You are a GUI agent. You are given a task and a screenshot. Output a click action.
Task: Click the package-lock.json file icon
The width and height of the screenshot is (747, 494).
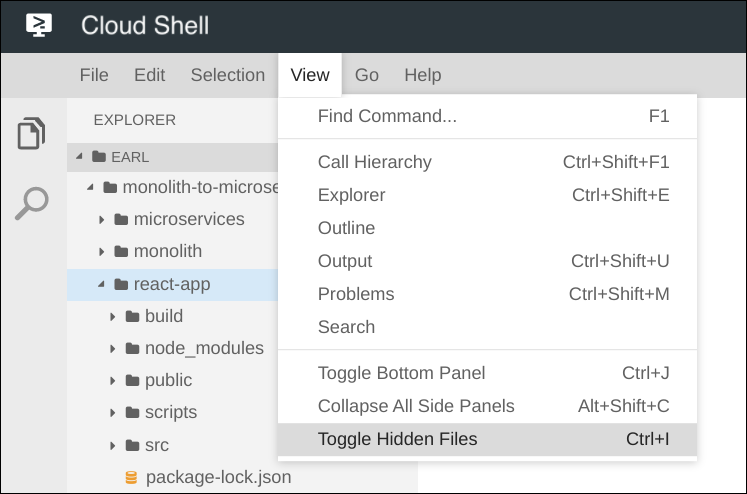tap(131, 477)
